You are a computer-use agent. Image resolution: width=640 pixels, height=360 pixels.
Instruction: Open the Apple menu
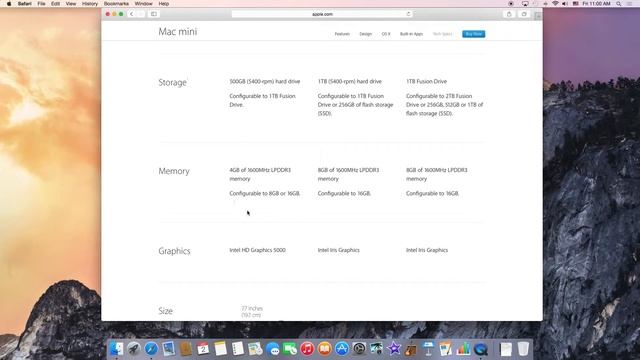[9, 4]
